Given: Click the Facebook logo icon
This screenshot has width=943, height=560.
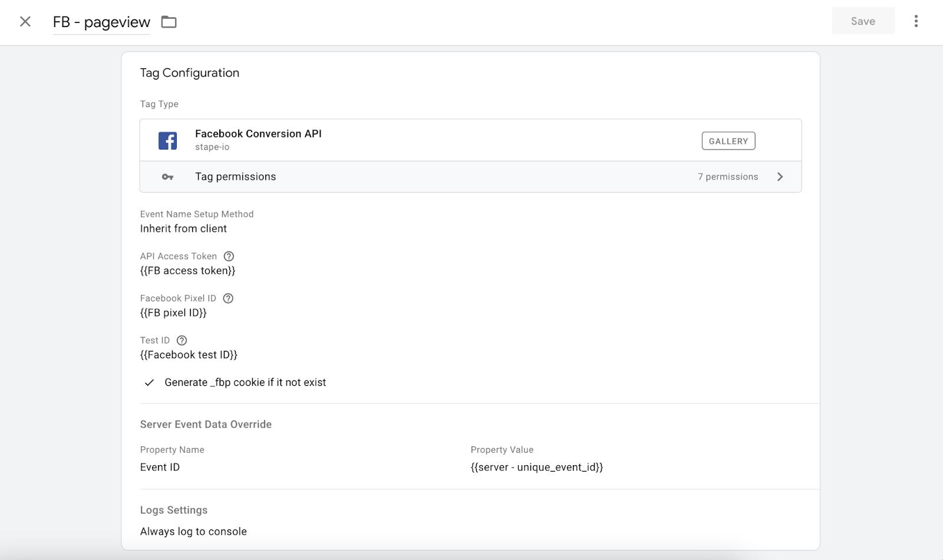Looking at the screenshot, I should [x=167, y=141].
